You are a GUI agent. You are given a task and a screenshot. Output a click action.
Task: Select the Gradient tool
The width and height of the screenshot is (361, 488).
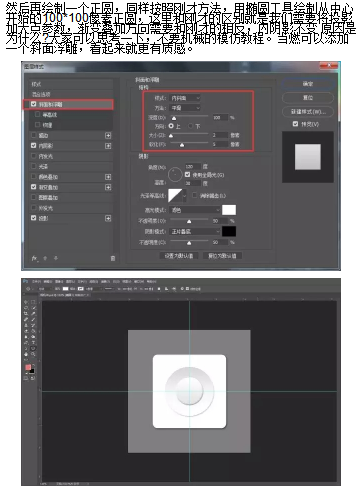pos(33,331)
